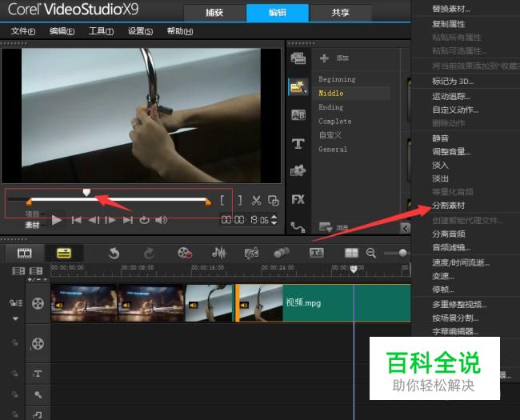This screenshot has width=520, height=420.
Task: Switch to Storyboard view icon
Action: (24, 254)
